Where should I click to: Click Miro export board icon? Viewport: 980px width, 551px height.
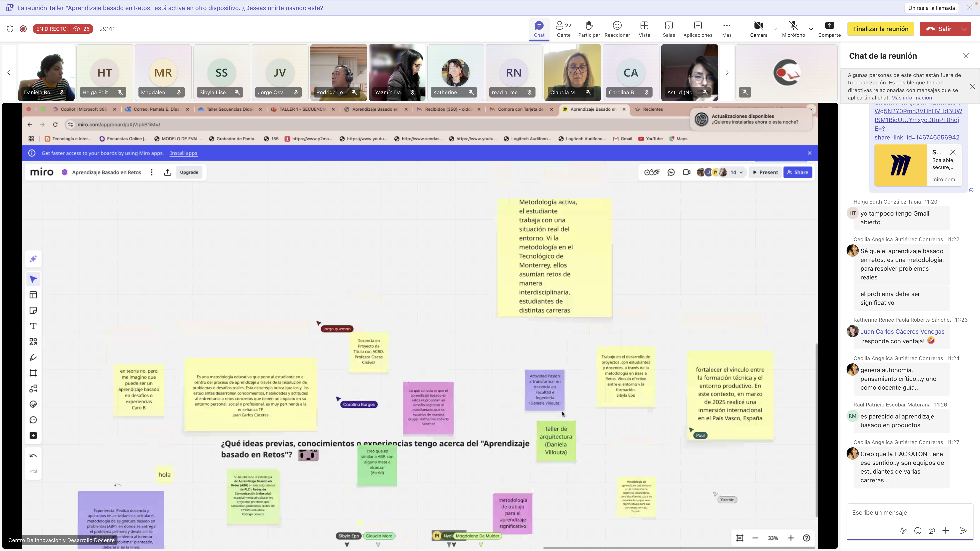[167, 172]
